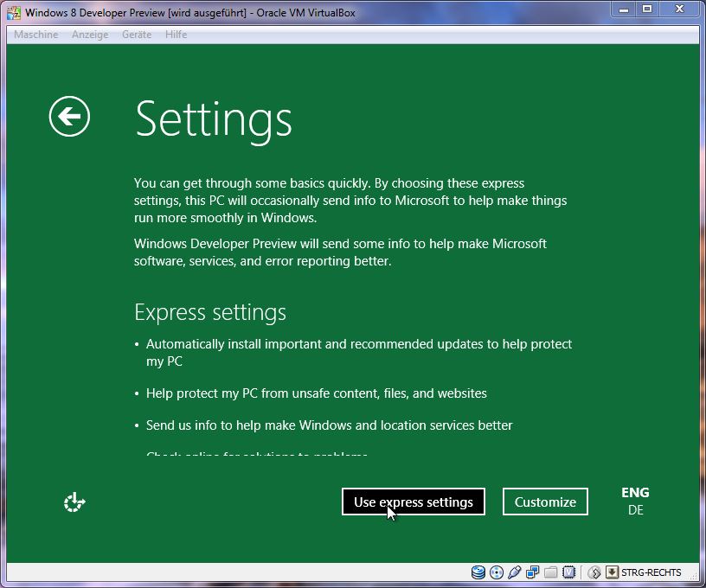Open the Hilfe menu

(176, 35)
